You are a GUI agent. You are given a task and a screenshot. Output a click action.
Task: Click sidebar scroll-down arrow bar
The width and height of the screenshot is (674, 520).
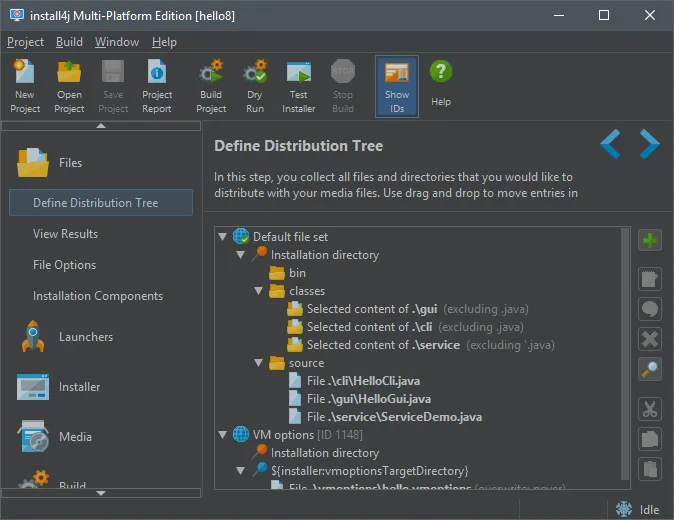point(101,493)
